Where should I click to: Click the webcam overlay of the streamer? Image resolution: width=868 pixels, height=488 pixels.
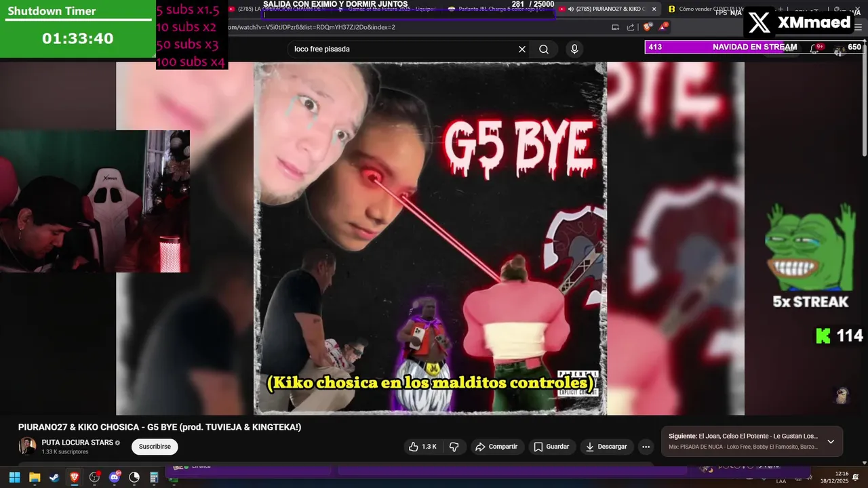point(95,201)
